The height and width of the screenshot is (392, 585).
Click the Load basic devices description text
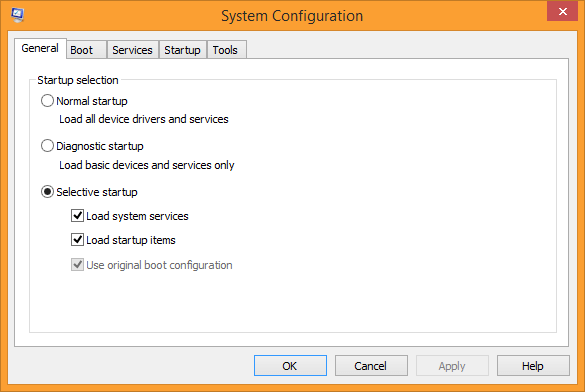pos(147,165)
